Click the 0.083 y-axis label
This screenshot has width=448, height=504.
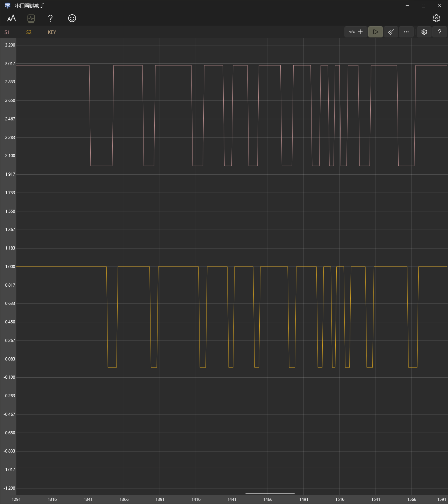click(10, 359)
